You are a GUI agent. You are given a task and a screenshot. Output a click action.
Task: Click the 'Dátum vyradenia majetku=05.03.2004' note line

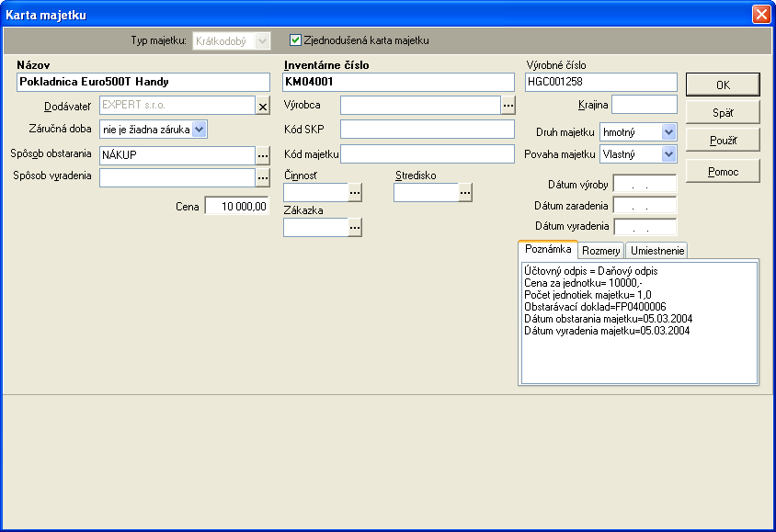[607, 330]
